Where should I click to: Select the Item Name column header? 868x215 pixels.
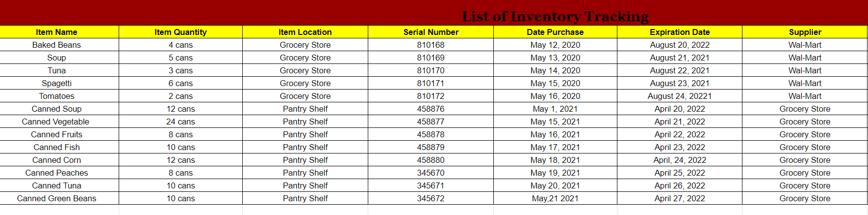[x=57, y=32]
